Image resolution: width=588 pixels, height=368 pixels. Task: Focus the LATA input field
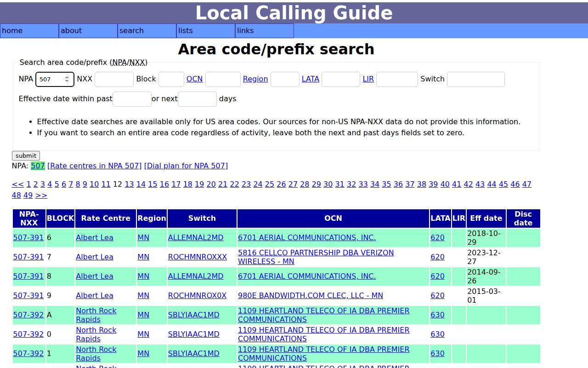click(341, 79)
